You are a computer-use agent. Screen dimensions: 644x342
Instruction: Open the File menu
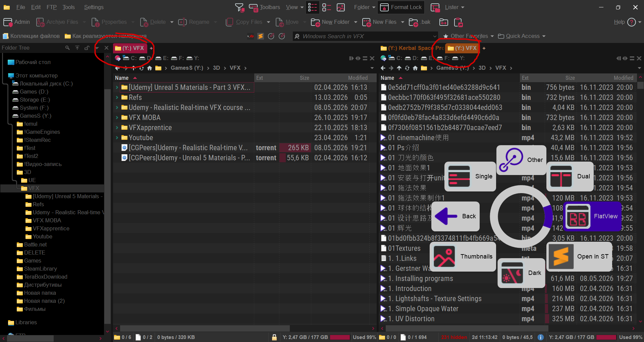[x=21, y=7]
